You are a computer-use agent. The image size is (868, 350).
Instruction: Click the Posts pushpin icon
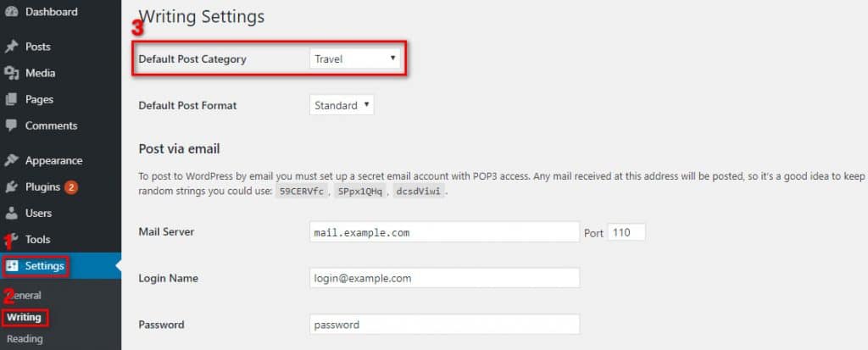pyautogui.click(x=11, y=47)
